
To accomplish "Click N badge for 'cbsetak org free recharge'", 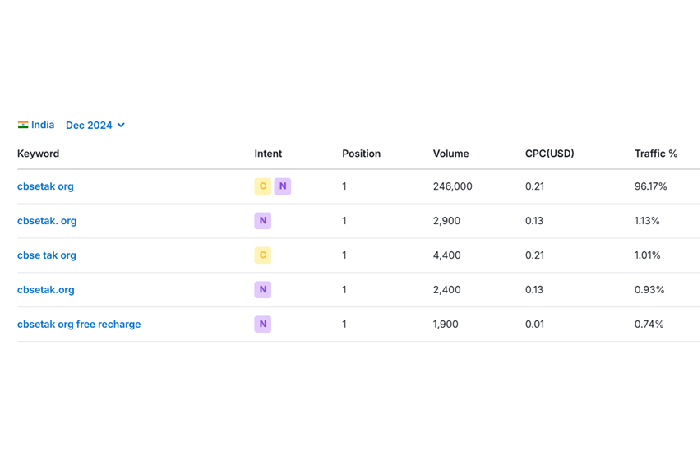I will pos(262,324).
